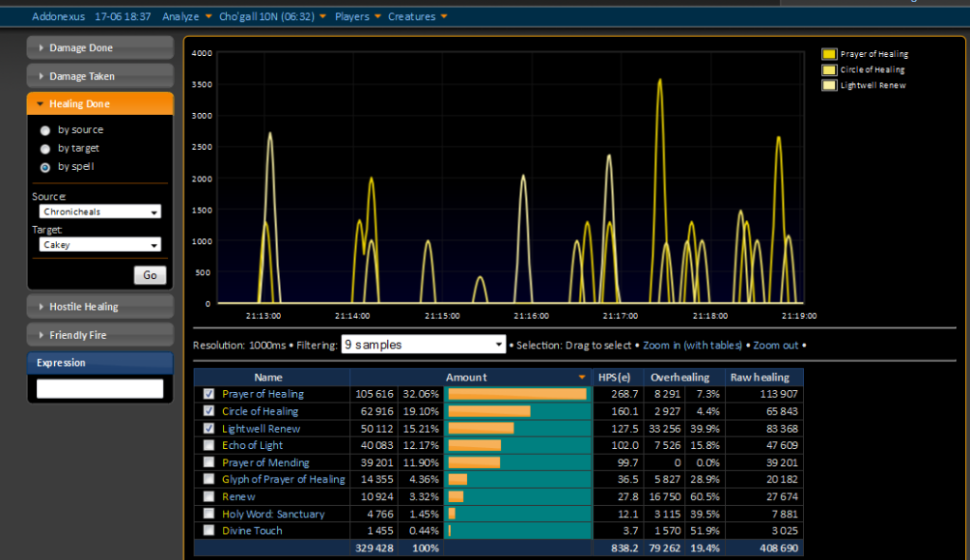Open the Source dropdown showing Chronicheals
Viewport: 970px width, 560px height.
coord(100,212)
